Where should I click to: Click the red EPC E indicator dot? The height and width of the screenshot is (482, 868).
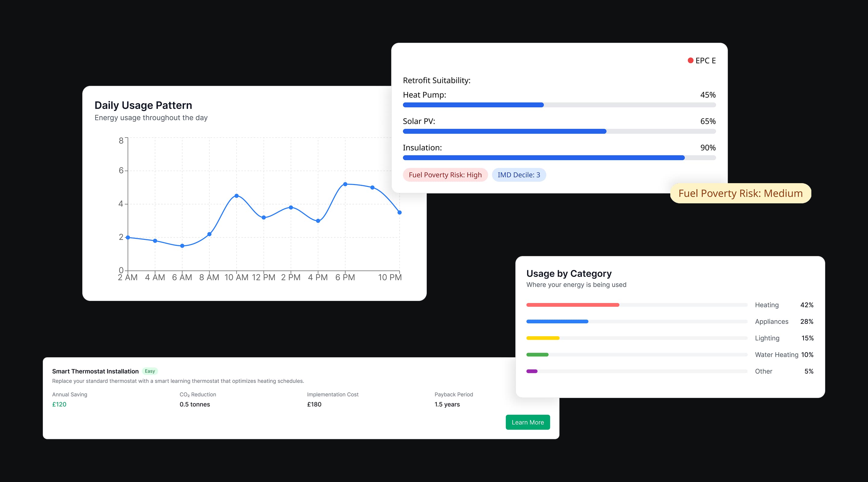coord(690,61)
